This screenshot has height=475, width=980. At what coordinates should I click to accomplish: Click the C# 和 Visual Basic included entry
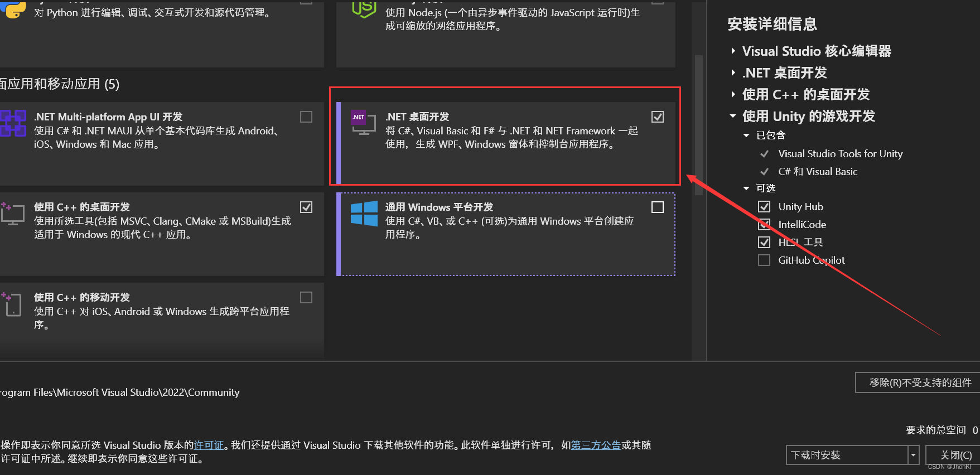pos(818,171)
